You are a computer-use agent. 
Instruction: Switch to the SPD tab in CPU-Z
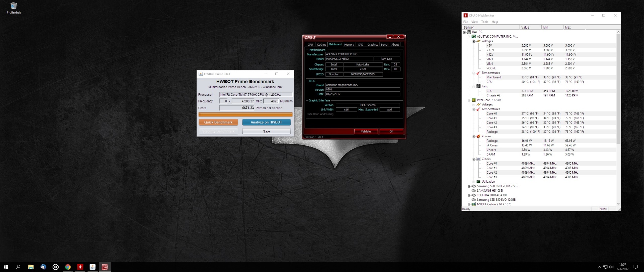pos(361,45)
